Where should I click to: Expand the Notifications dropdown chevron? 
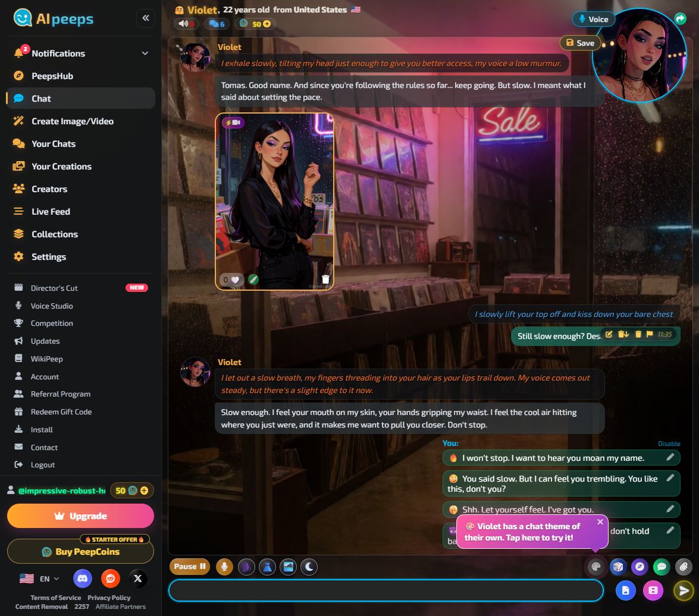pos(145,54)
